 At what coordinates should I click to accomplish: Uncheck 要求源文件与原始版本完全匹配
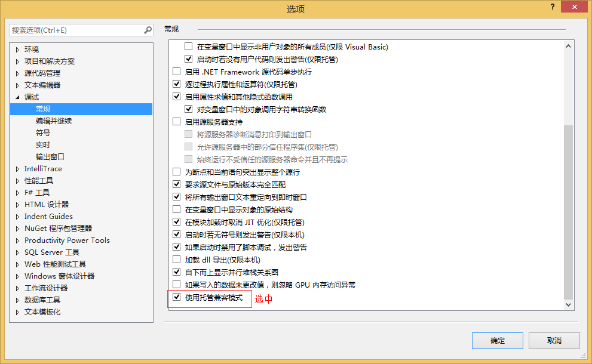coord(176,184)
